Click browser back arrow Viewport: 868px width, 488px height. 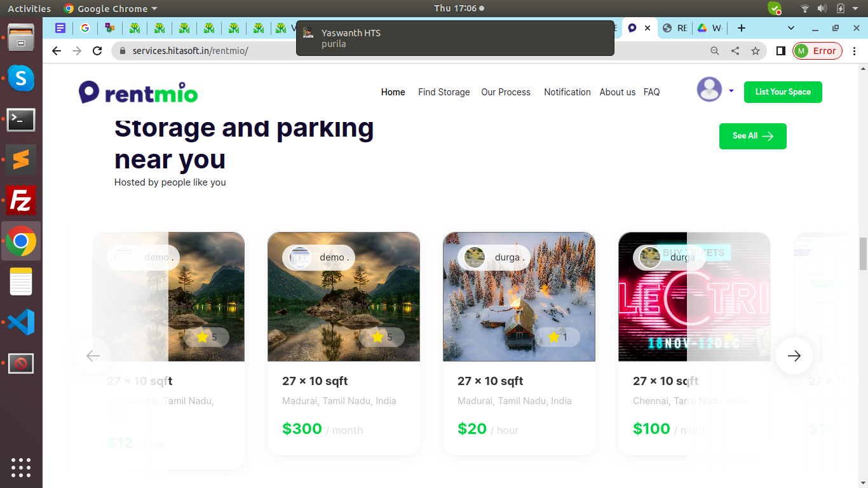coord(57,51)
